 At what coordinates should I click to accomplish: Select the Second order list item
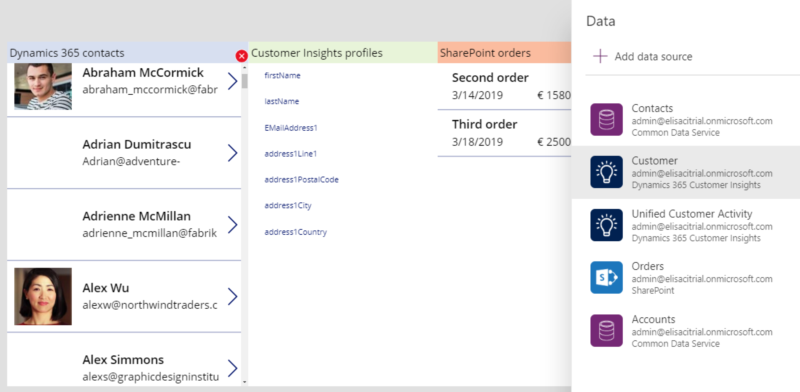tap(505, 86)
